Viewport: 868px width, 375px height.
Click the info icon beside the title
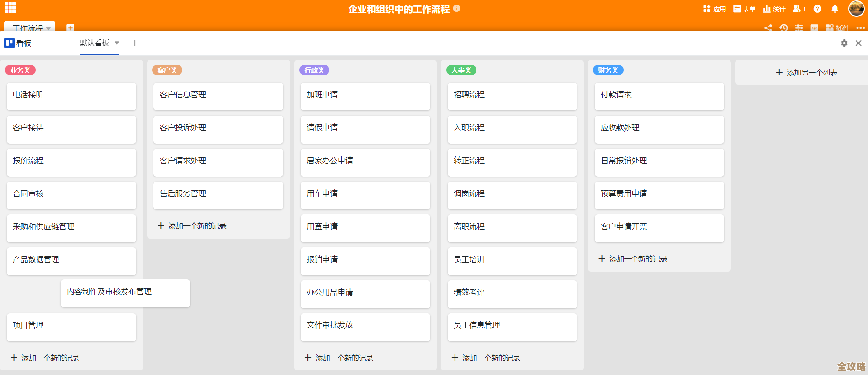pos(457,8)
